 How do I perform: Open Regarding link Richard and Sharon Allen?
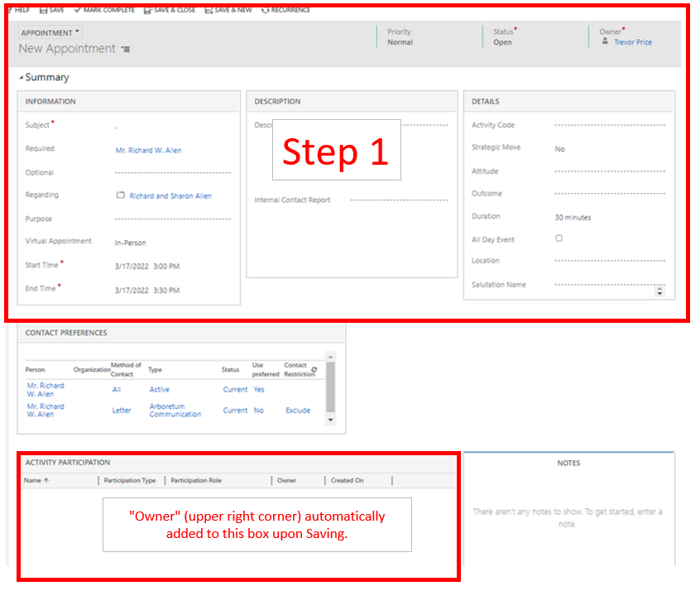pos(170,196)
